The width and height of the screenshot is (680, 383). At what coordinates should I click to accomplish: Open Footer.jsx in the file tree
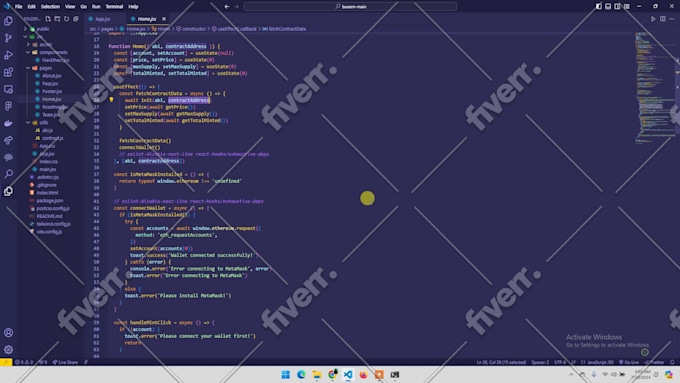(52, 92)
